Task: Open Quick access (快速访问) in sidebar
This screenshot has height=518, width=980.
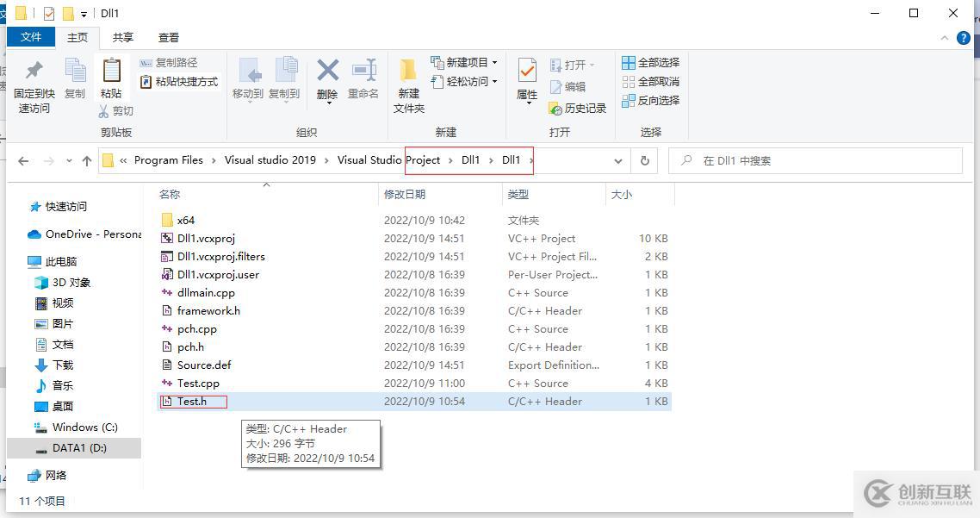Action: [x=58, y=207]
